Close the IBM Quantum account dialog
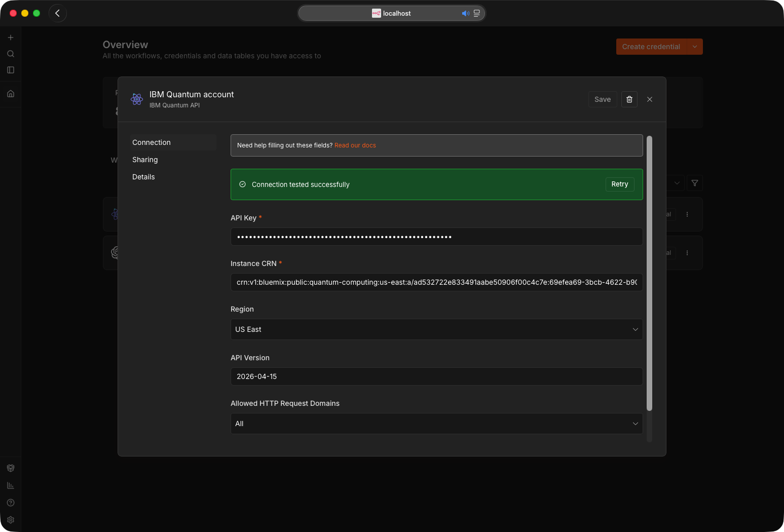784x532 pixels. [x=650, y=99]
